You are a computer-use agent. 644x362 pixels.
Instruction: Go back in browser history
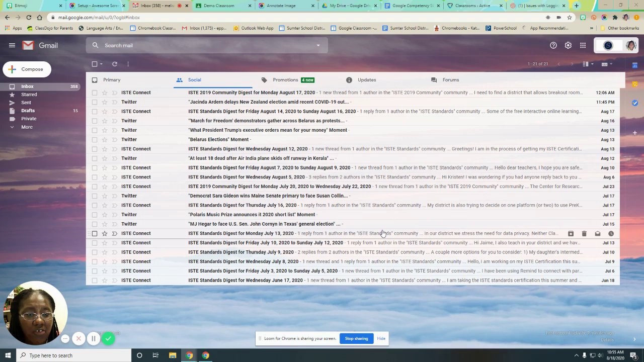pos(7,17)
